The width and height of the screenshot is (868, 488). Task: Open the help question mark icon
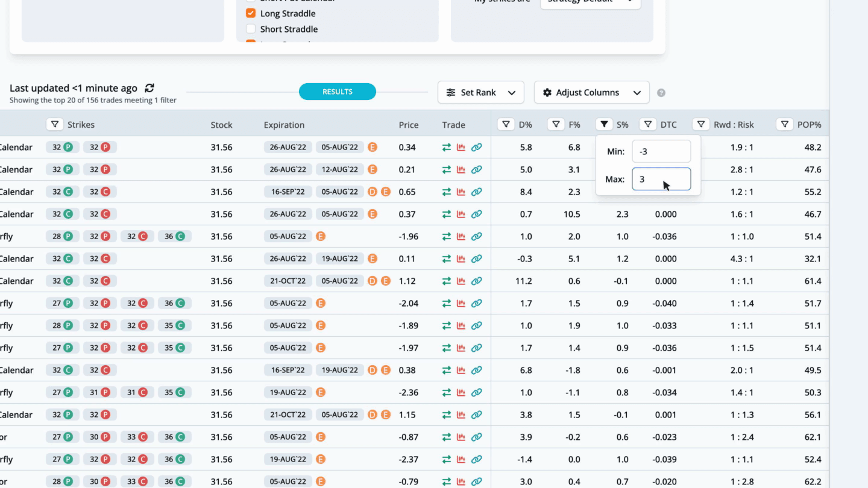pos(661,93)
